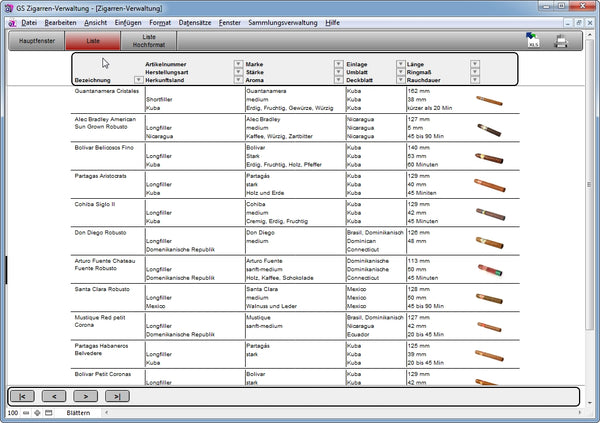Click the printer icon to print the list
The height and width of the screenshot is (423, 600).
click(x=561, y=41)
